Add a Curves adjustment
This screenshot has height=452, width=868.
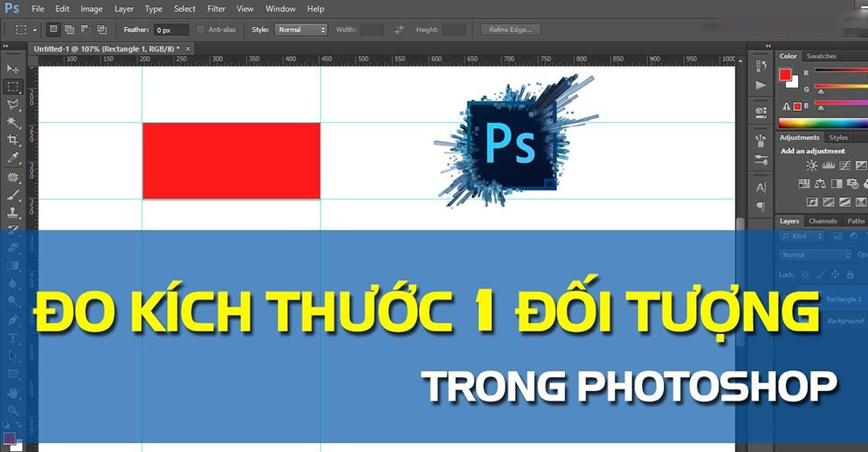845,165
